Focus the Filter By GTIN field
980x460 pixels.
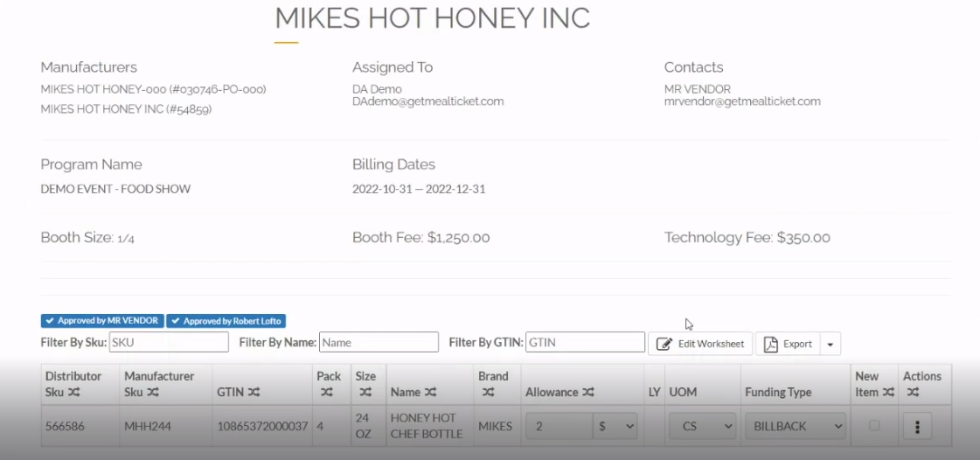click(x=585, y=343)
